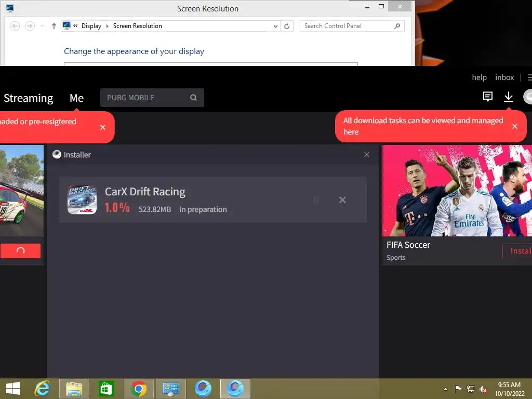Open the inbox link

[x=504, y=77]
